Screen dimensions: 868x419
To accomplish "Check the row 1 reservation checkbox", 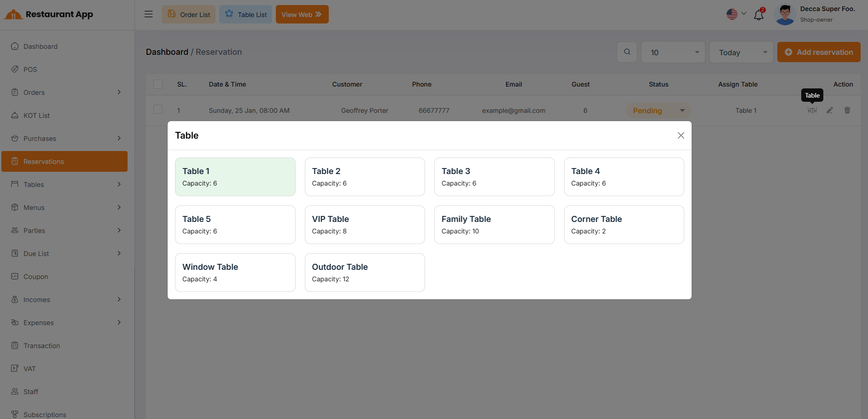I will click(158, 110).
